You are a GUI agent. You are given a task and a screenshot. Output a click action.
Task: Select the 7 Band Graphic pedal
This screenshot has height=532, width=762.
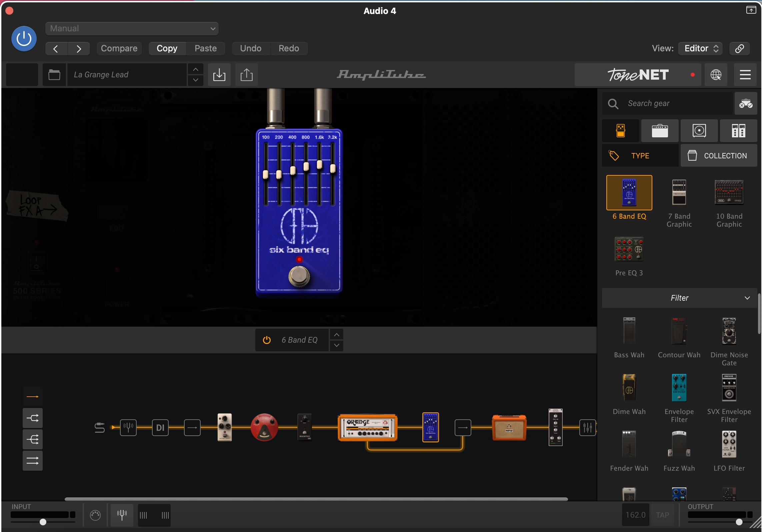tap(679, 193)
